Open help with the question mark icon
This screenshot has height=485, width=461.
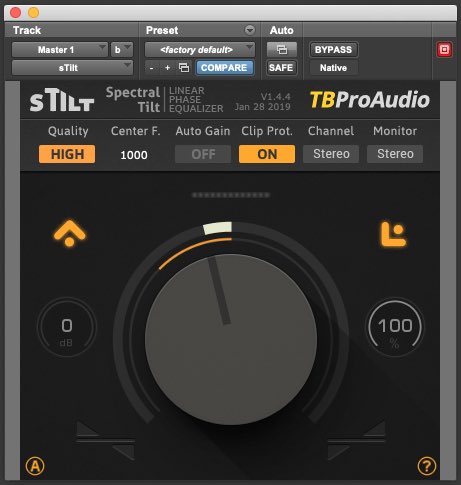pyautogui.click(x=427, y=466)
